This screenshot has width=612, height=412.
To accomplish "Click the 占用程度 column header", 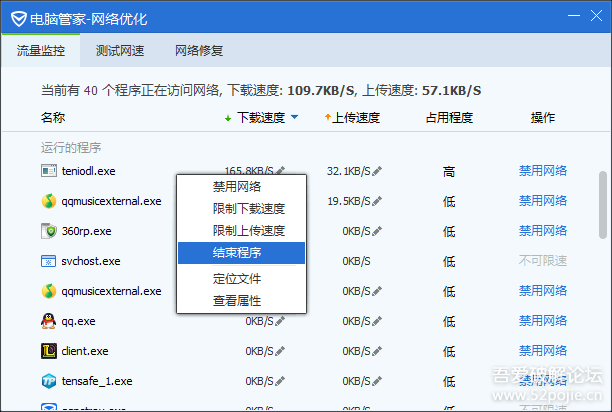I will pos(449,117).
